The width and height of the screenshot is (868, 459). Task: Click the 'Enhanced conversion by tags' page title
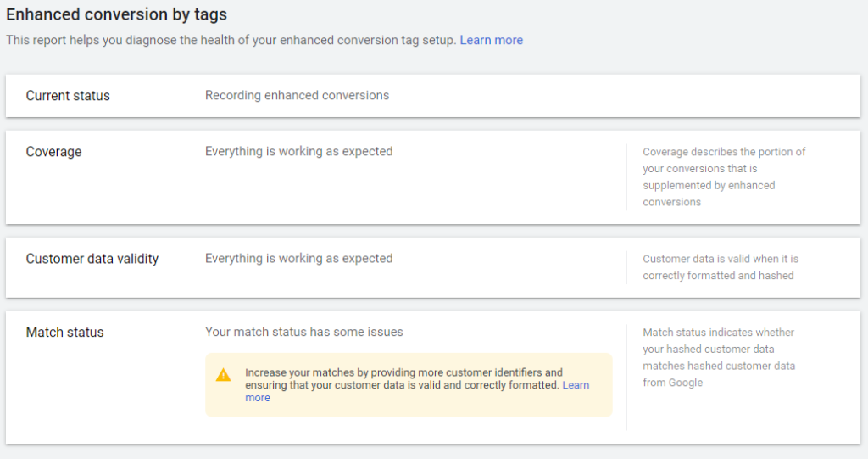[116, 14]
